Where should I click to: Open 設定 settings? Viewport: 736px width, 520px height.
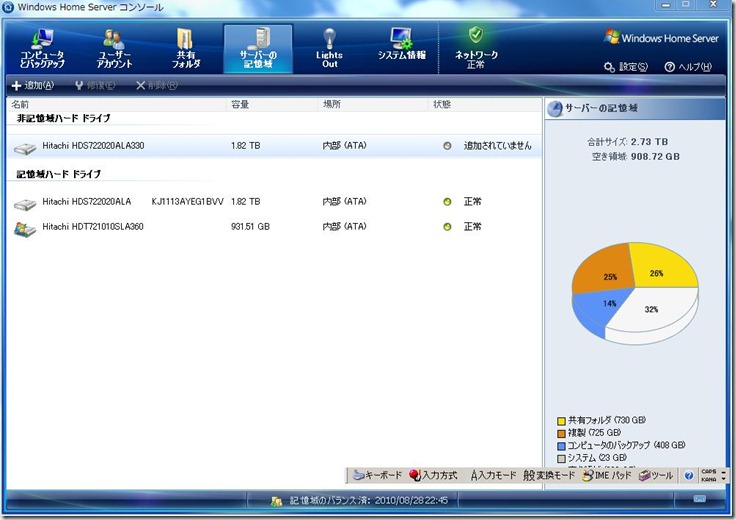[626, 67]
